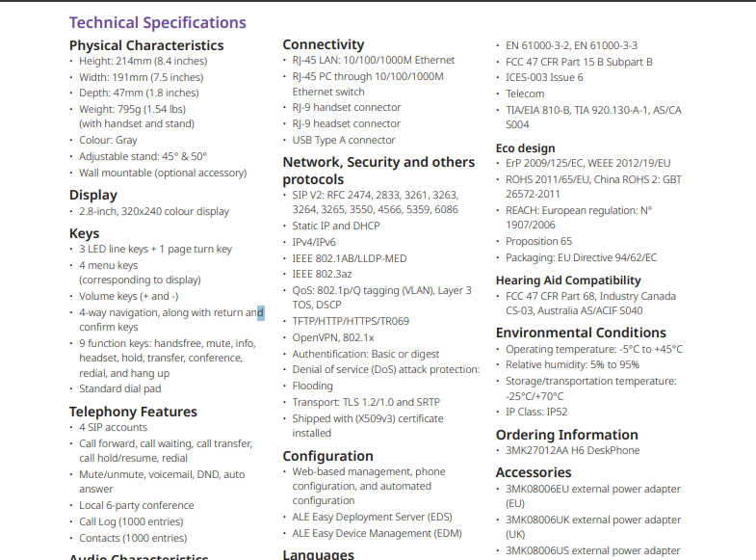The image size is (756, 560).
Task: Click the Physical Characteristics heading
Action: tap(146, 45)
